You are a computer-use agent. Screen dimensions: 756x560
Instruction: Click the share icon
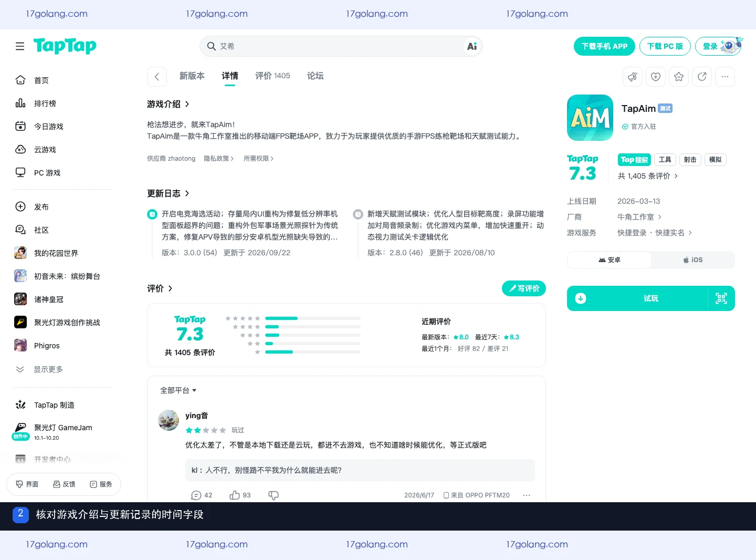click(x=702, y=77)
